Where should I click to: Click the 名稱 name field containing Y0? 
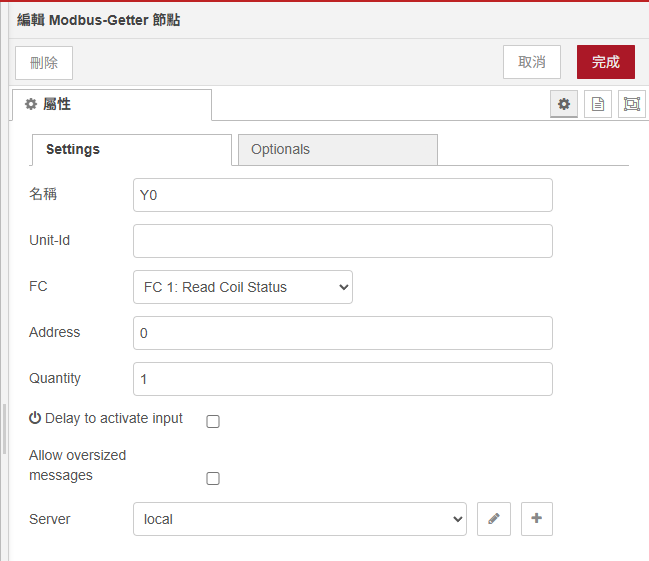point(342,195)
